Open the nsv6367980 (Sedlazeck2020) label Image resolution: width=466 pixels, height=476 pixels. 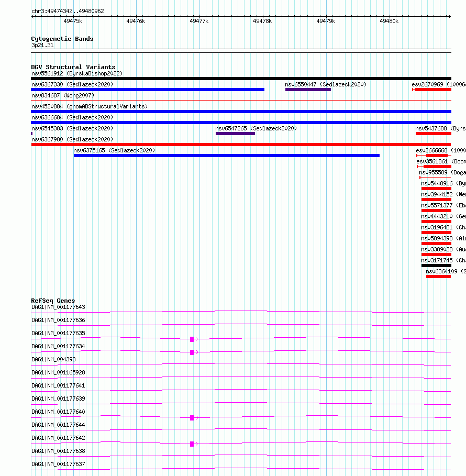click(72, 139)
